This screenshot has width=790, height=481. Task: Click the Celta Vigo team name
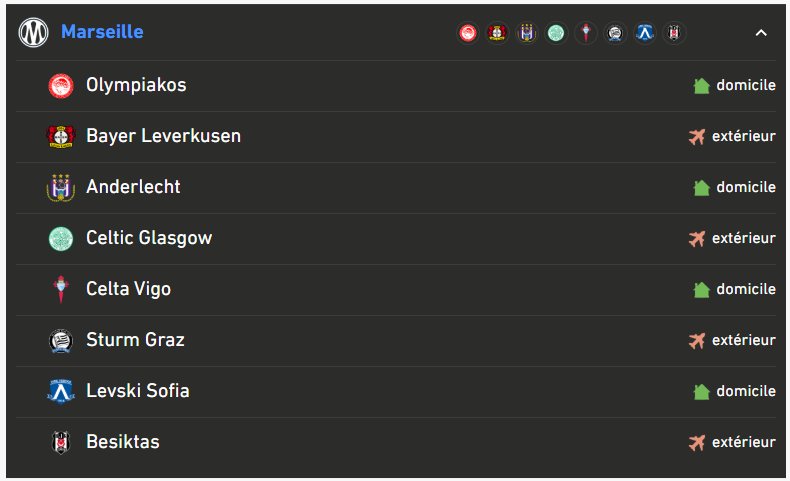[128, 289]
